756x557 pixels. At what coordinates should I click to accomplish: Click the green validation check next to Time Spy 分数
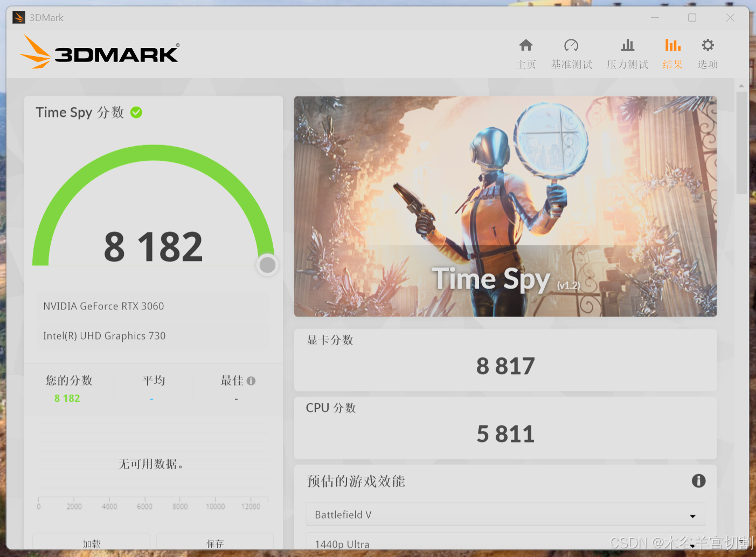coord(136,112)
